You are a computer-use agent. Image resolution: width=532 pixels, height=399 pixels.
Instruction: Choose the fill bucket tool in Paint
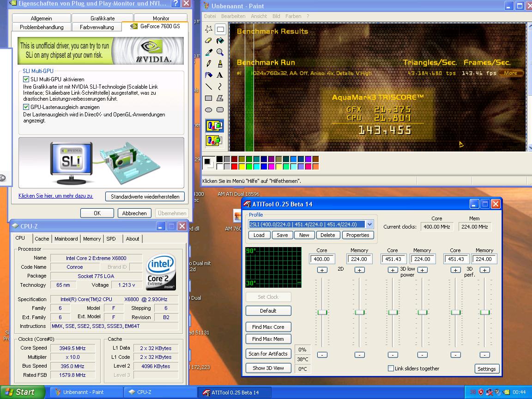click(x=220, y=41)
